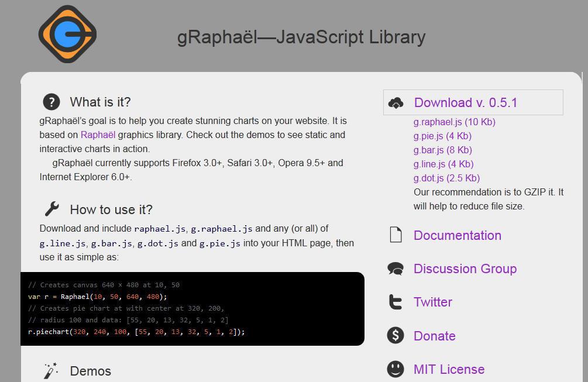588x382 pixels.
Task: Download the g.bar.js file
Action: (x=442, y=150)
